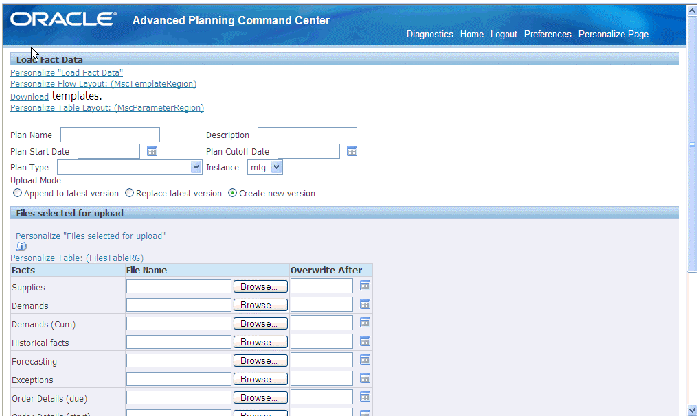
Task: Click the Exceptions row label
Action: tap(32, 380)
